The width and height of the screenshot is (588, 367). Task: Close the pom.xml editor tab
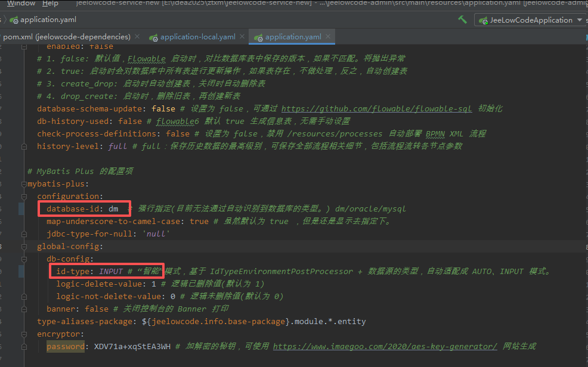pyautogui.click(x=137, y=37)
